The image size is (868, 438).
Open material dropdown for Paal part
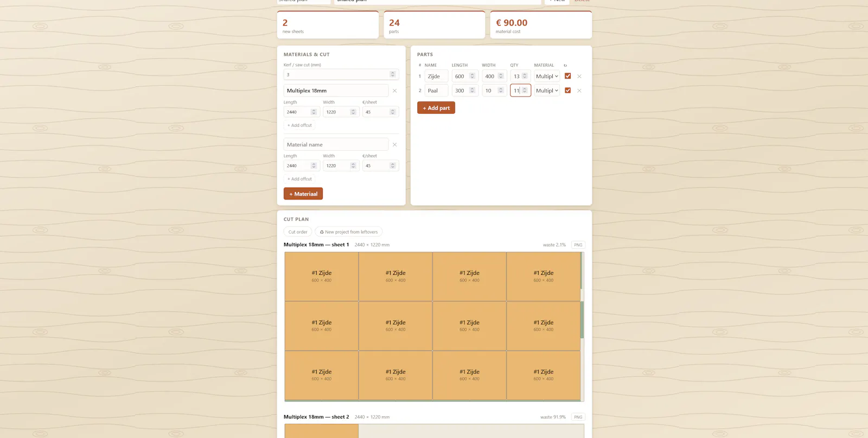click(x=547, y=91)
